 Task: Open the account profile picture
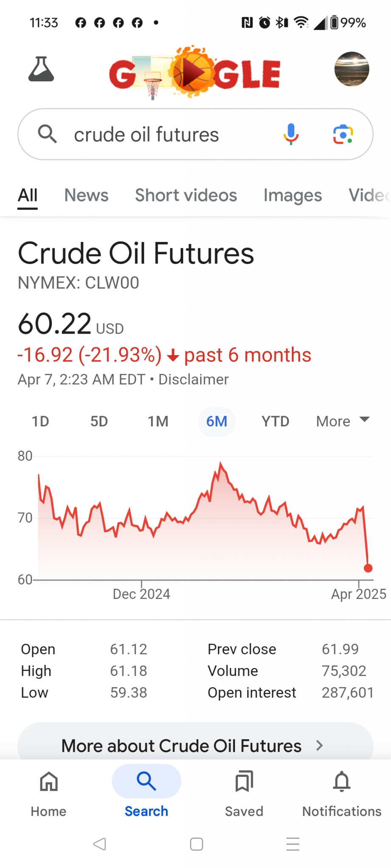pyautogui.click(x=352, y=69)
